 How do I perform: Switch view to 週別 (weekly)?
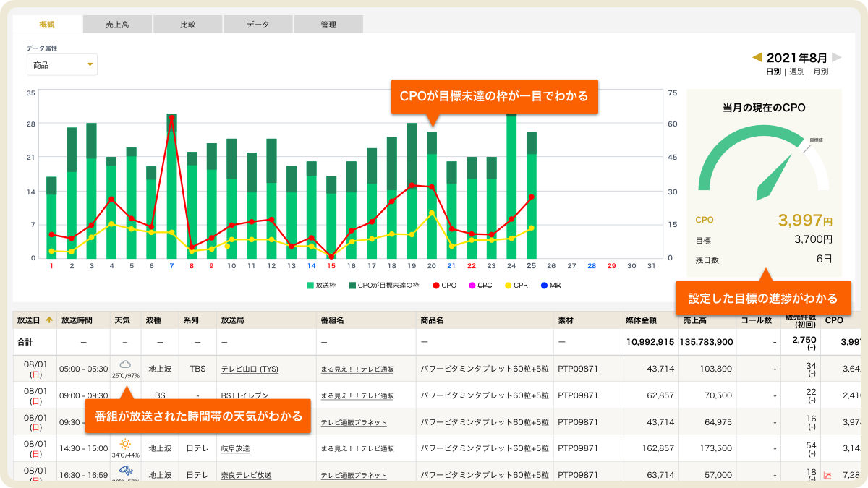click(x=796, y=72)
